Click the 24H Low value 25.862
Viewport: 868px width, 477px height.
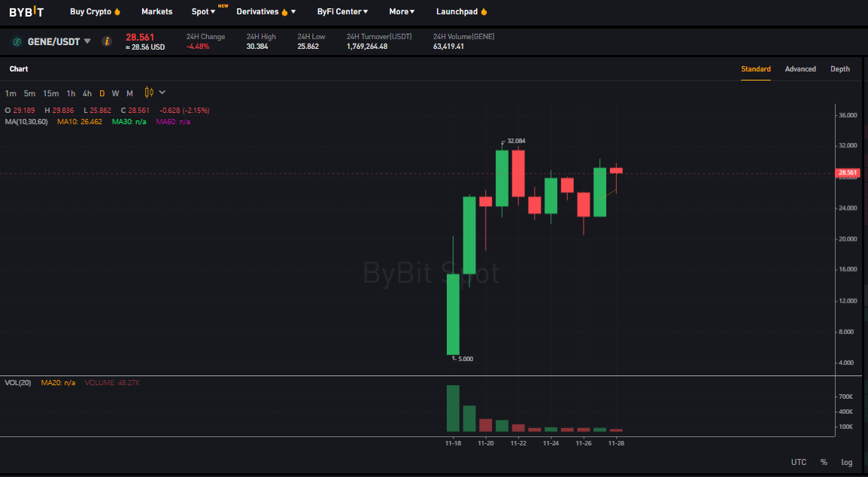(308, 47)
